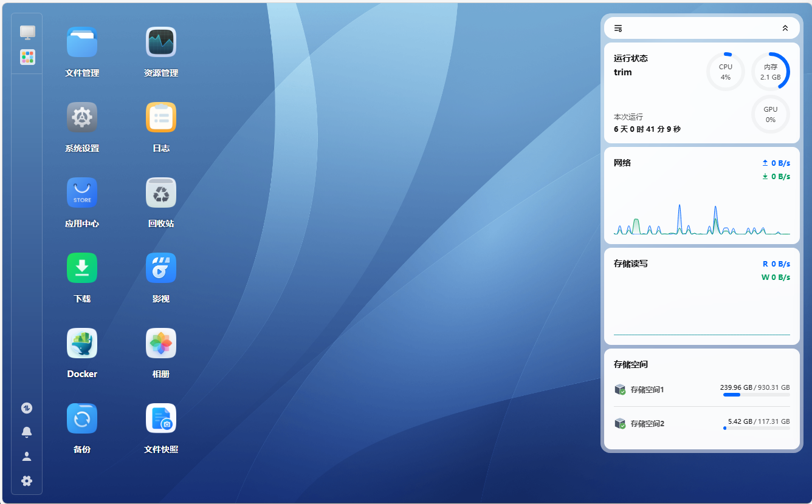Click the 存储空间1 label
This screenshot has width=812, height=504.
click(x=647, y=390)
